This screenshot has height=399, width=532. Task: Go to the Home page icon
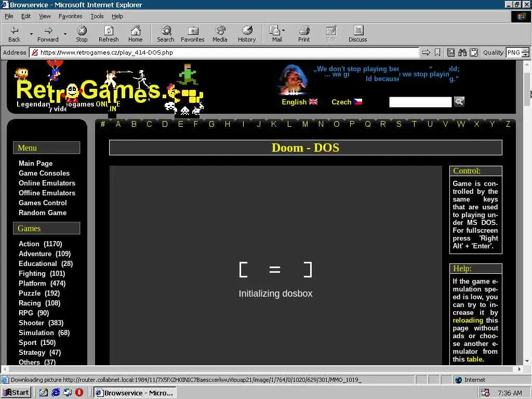[136, 34]
